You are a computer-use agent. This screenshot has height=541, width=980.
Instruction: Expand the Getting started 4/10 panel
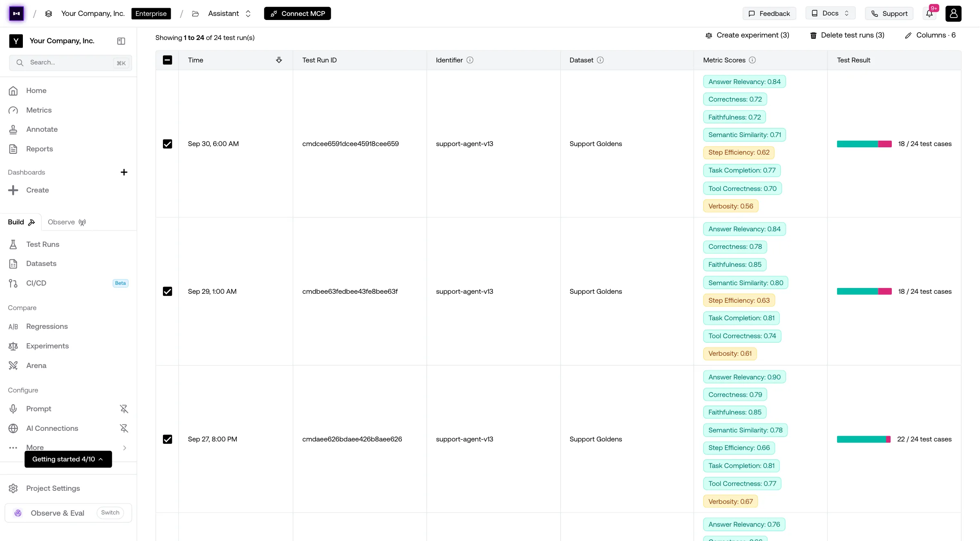[x=68, y=459]
